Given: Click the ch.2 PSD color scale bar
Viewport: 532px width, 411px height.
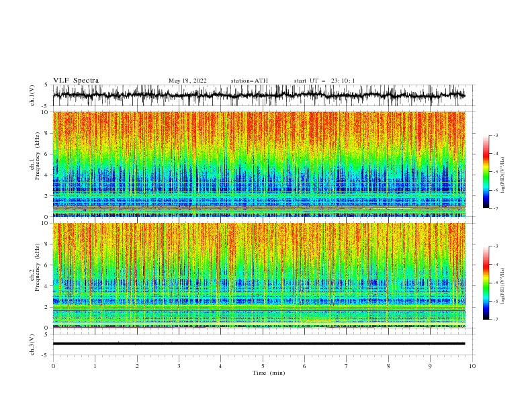Looking at the screenshot, I should point(486,283).
